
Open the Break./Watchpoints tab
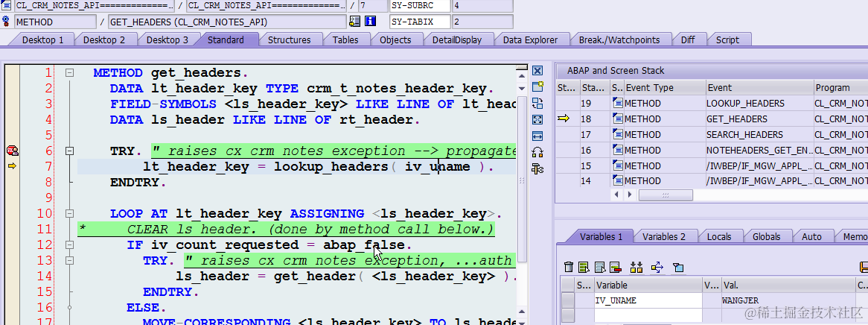[x=619, y=40]
